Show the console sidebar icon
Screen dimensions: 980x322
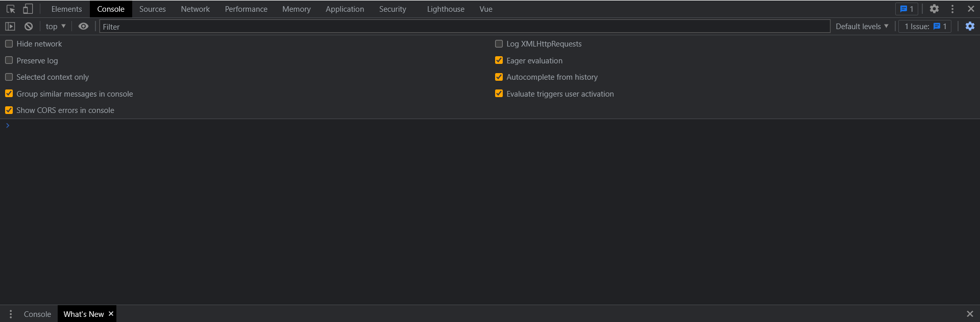tap(10, 27)
